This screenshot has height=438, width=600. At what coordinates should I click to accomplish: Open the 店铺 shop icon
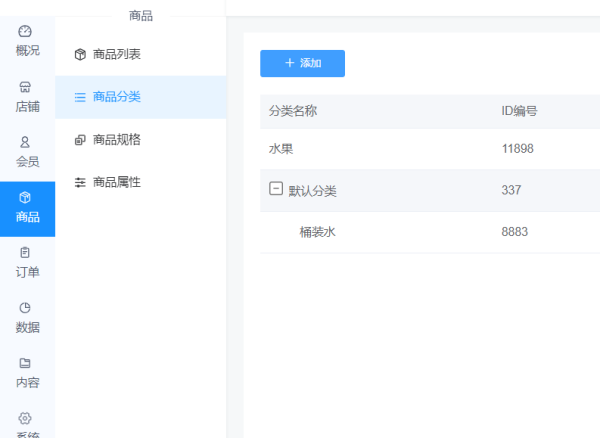click(x=27, y=87)
